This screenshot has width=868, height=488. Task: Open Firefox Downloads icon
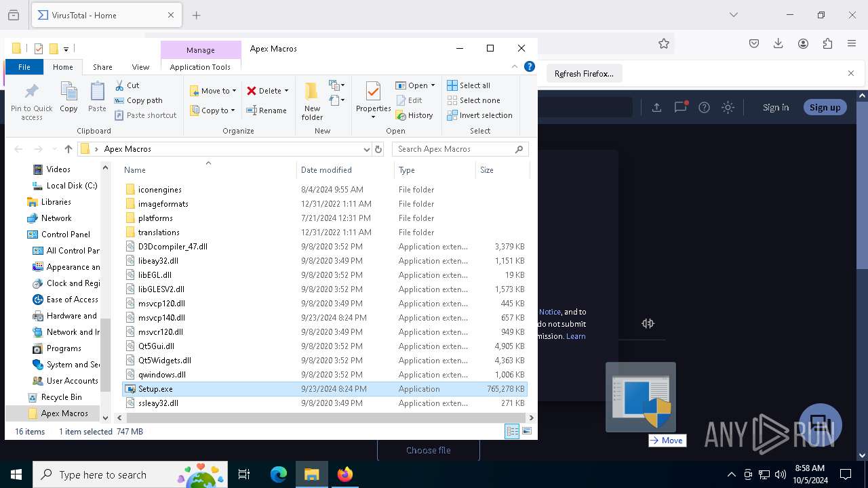pyautogui.click(x=778, y=43)
